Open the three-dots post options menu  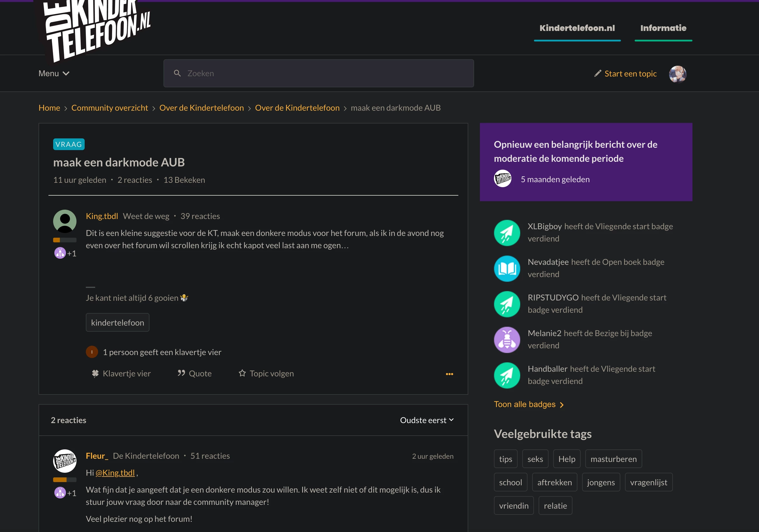coord(449,374)
